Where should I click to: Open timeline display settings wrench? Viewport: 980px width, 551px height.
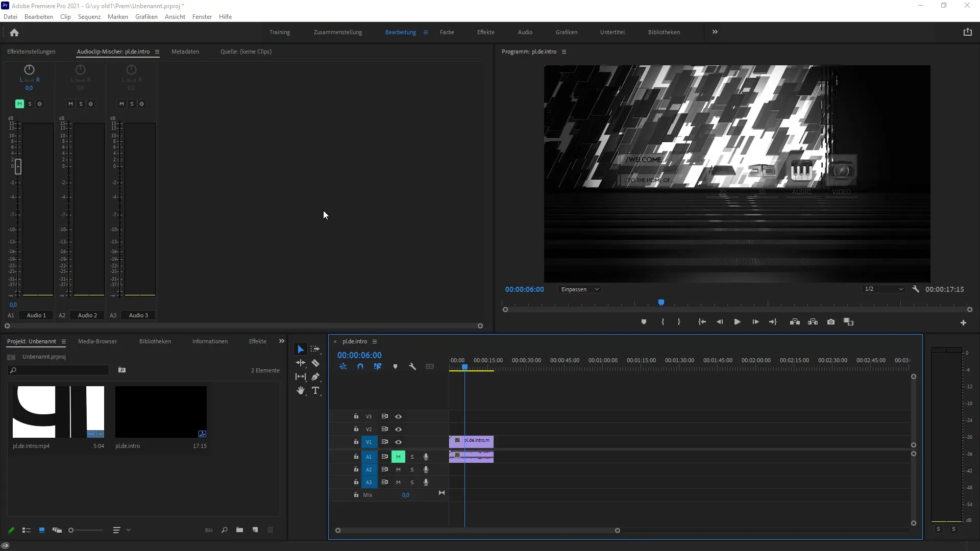click(412, 367)
